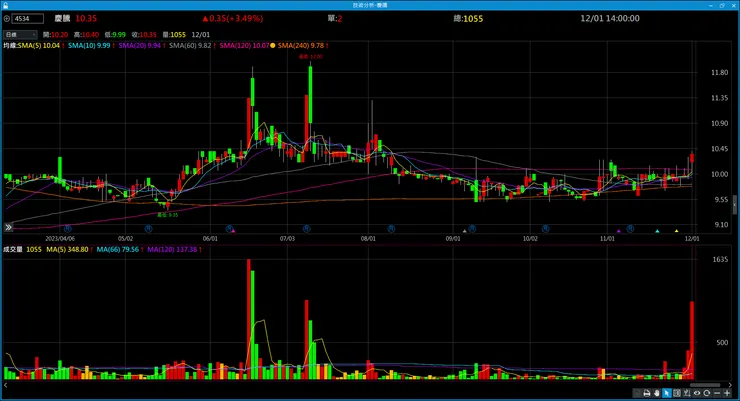Click the bottom horizontal scrollbar thumb

(x=705, y=385)
